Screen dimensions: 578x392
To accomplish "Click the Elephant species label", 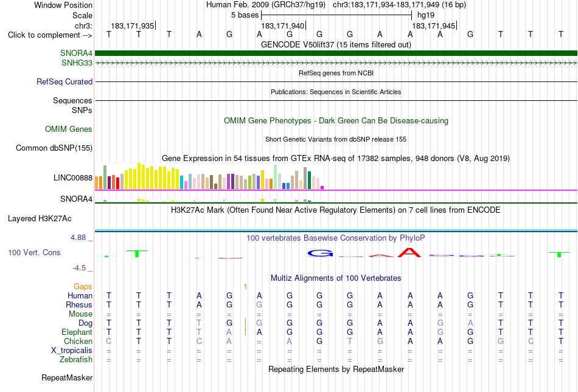I will coord(77,332).
